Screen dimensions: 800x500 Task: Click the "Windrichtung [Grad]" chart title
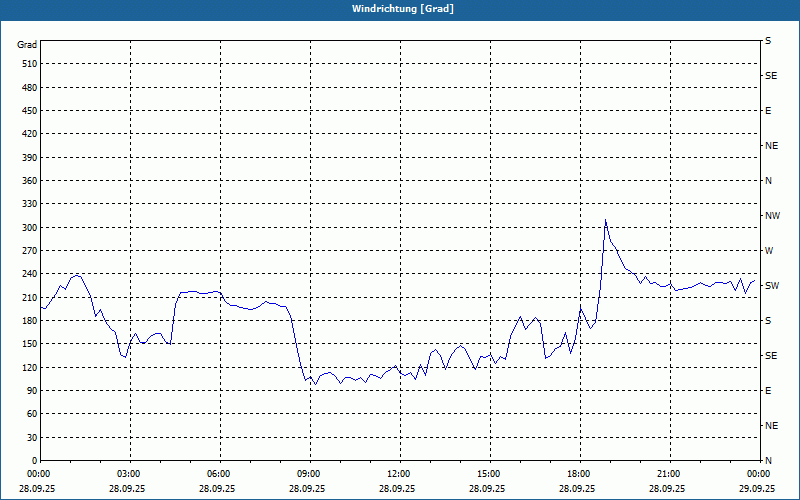403,9
